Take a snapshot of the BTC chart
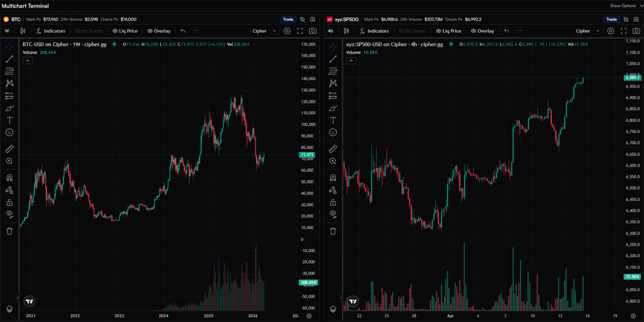 click(x=313, y=31)
